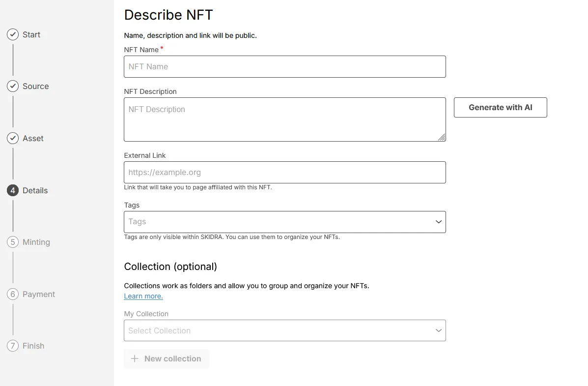Click the 'Tags are only visible within SKIDRA' hint
Image resolution: width=588 pixels, height=386 pixels.
[232, 237]
